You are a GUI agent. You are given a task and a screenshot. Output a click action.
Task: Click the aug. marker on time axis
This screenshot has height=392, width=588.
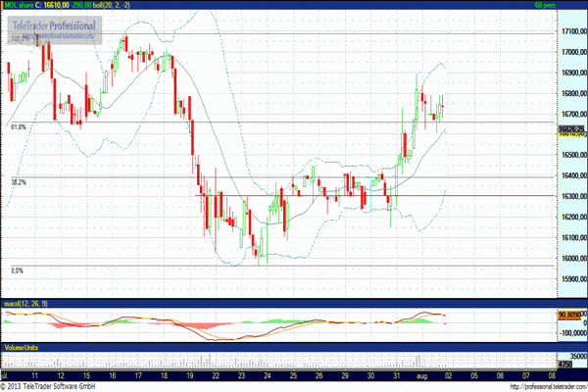click(421, 375)
